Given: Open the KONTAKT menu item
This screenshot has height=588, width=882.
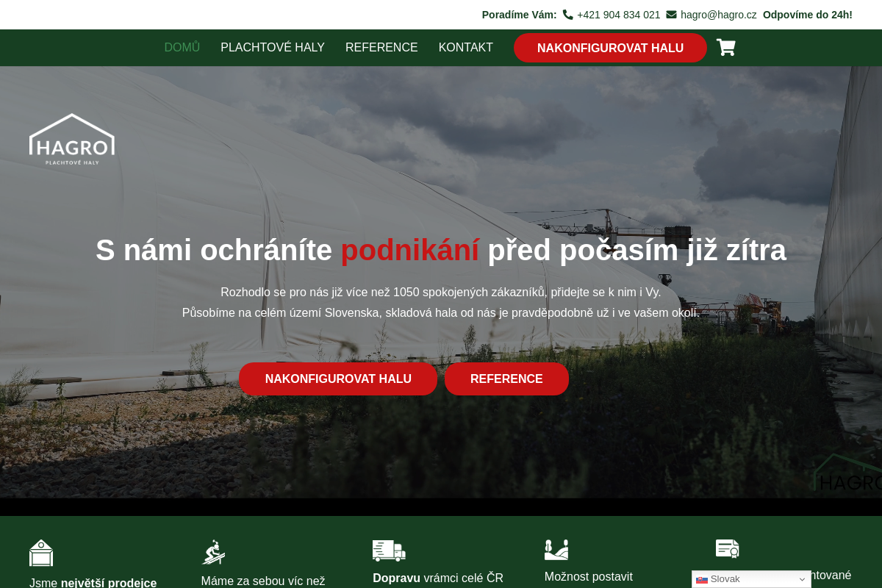Looking at the screenshot, I should click(465, 48).
